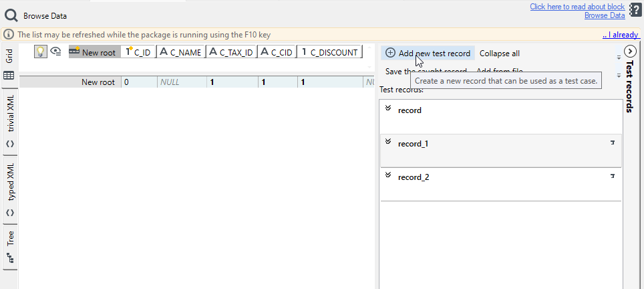
Task: Select the C_DISCOUNT column header
Action: [329, 52]
